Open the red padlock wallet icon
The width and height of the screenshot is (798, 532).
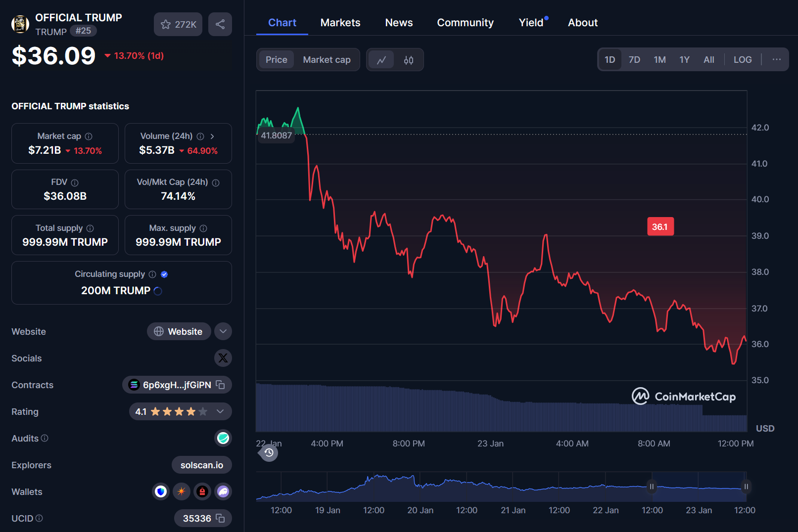(202, 491)
